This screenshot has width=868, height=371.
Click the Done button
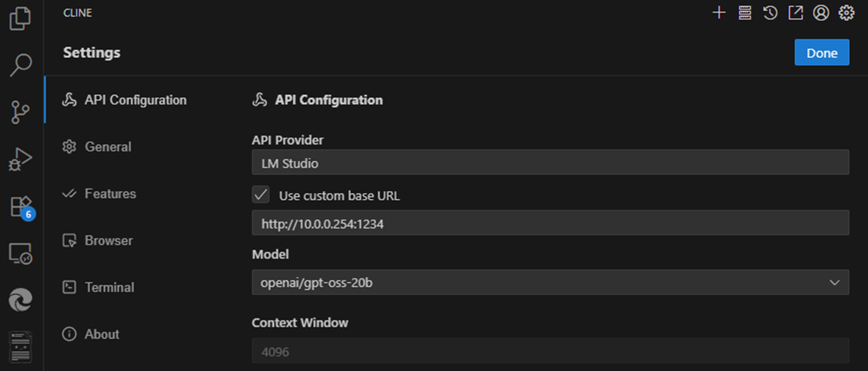pyautogui.click(x=822, y=52)
